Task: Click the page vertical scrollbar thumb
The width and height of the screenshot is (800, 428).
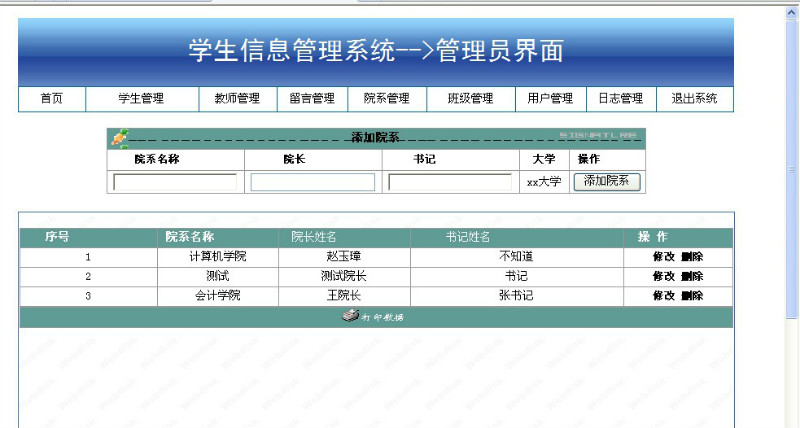Action: (x=791, y=169)
